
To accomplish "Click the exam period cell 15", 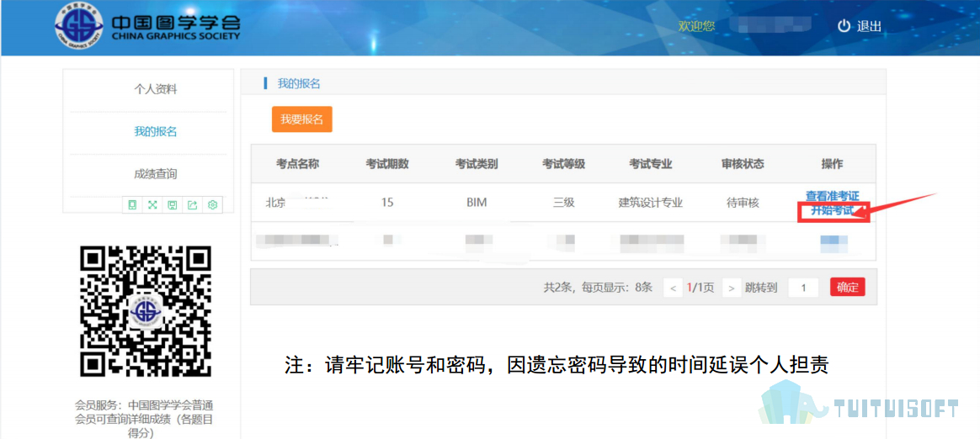I will [387, 203].
